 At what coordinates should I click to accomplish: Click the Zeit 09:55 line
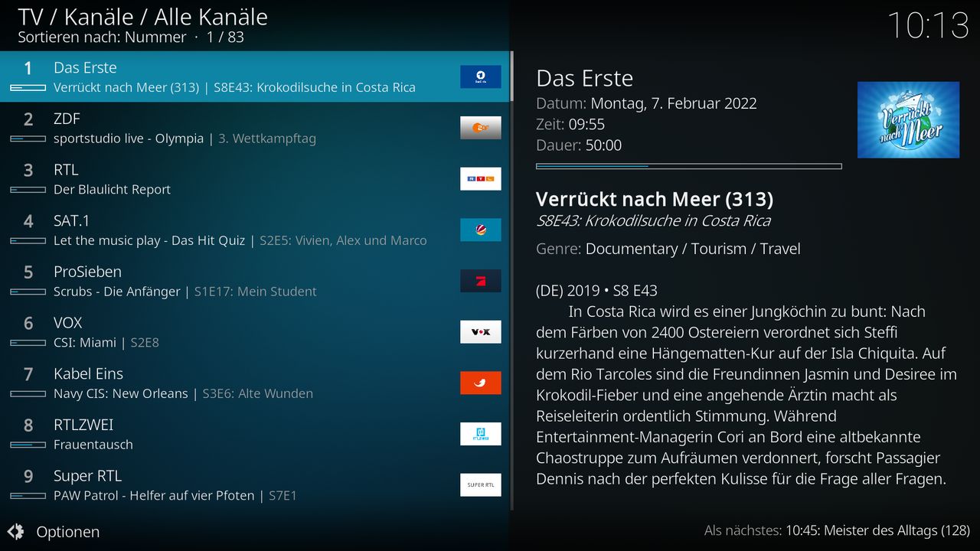[570, 124]
